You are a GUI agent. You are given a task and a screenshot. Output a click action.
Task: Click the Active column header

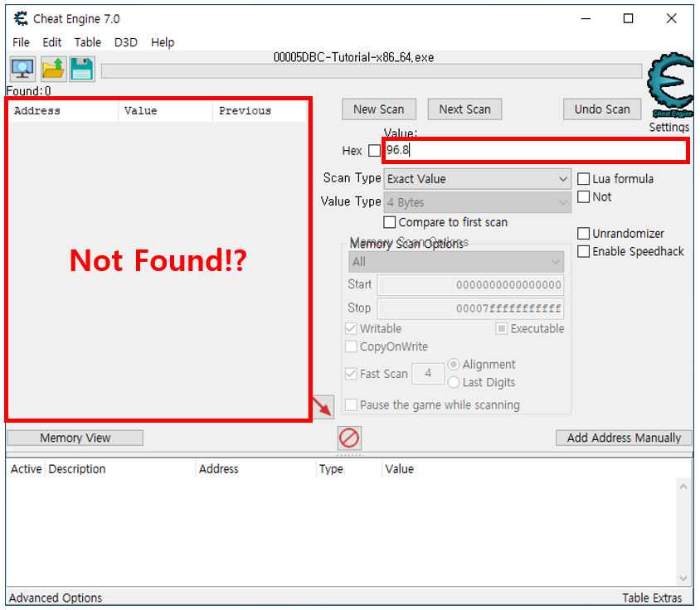pos(26,469)
